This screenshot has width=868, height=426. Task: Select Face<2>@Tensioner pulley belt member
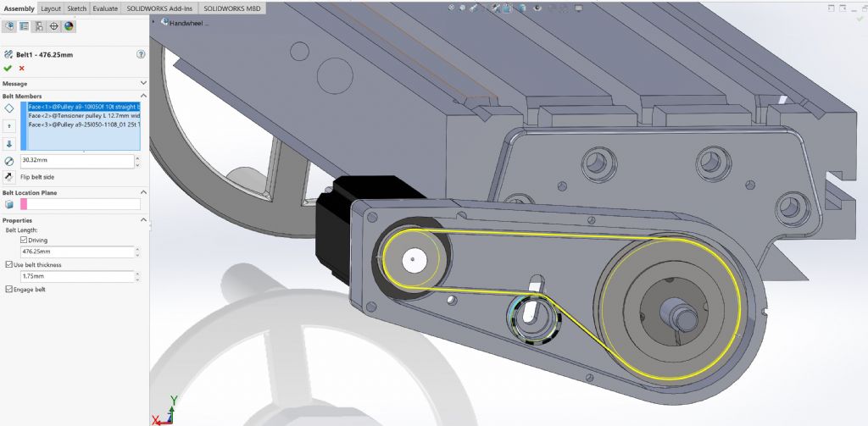(x=84, y=116)
